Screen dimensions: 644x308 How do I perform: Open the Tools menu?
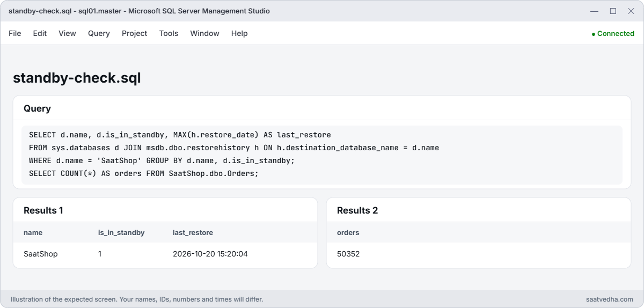(x=169, y=33)
